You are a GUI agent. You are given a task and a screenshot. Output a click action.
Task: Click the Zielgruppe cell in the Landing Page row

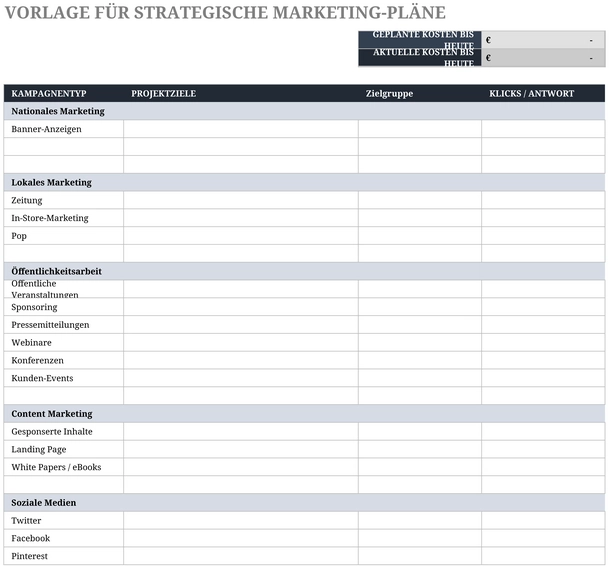(420, 449)
